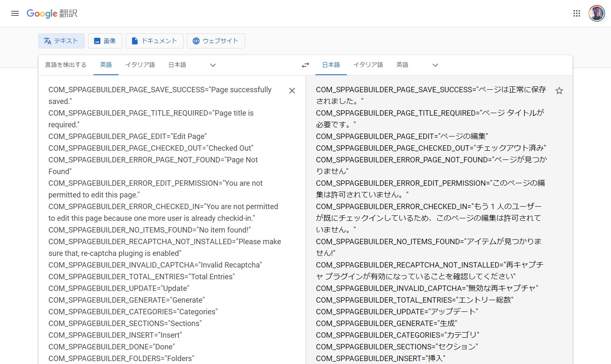Save translation with the star icon
Image resolution: width=611 pixels, height=364 pixels.
pos(559,91)
